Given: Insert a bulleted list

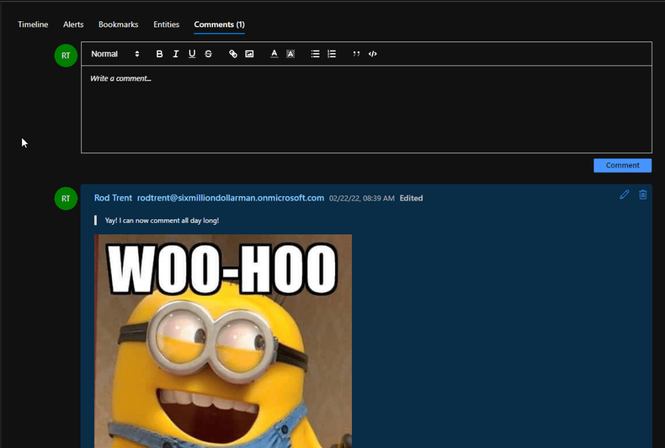Looking at the screenshot, I should point(315,54).
